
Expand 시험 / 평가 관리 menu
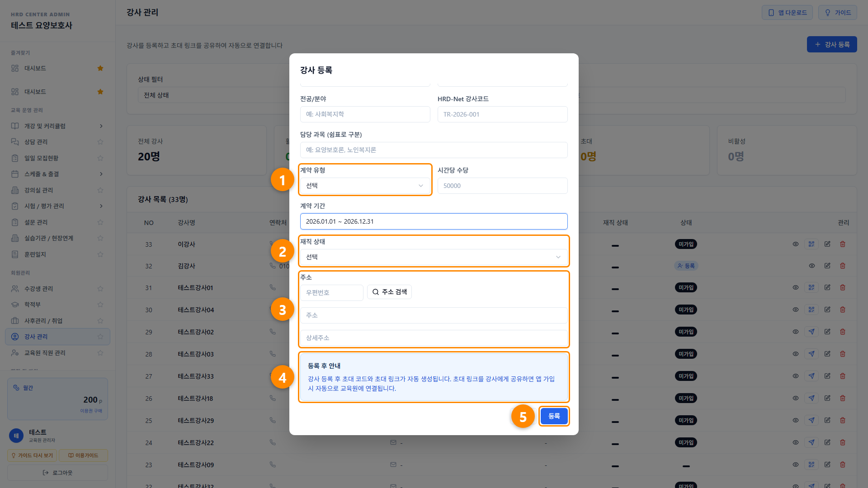pos(57,206)
